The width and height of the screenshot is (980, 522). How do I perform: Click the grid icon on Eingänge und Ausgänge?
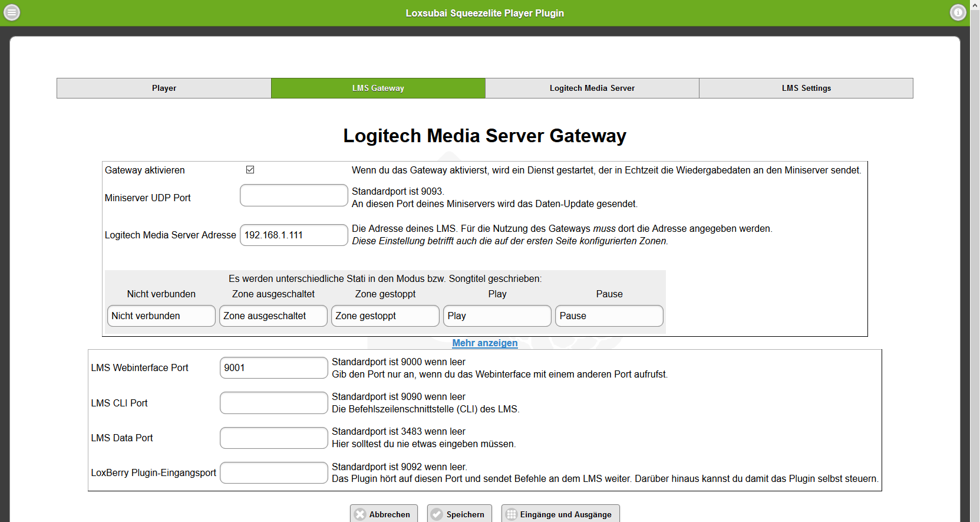tap(511, 514)
